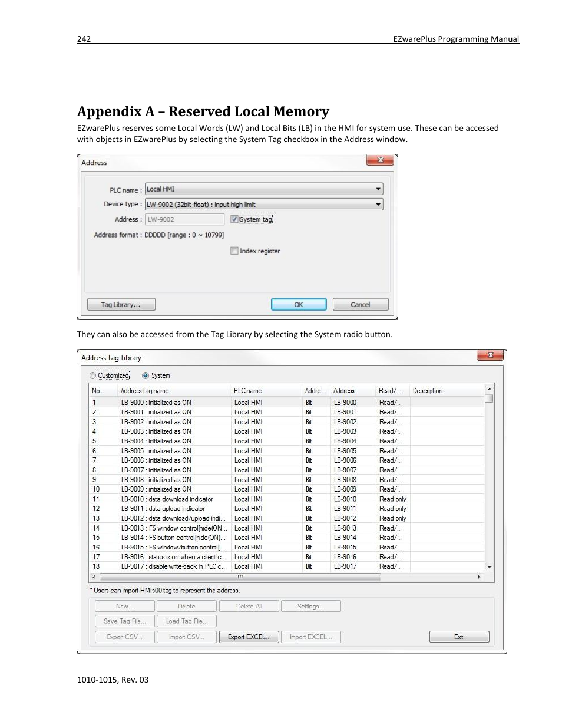Uncheck the System tag checkbox
Image resolution: width=562 pixels, height=728 pixels.
click(234, 219)
